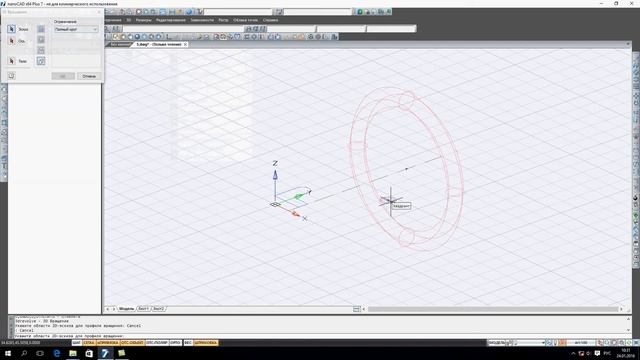This screenshot has height=360, width=640.
Task: Toggle ШТРИХОВКА in status bar
Action: [x=206, y=343]
